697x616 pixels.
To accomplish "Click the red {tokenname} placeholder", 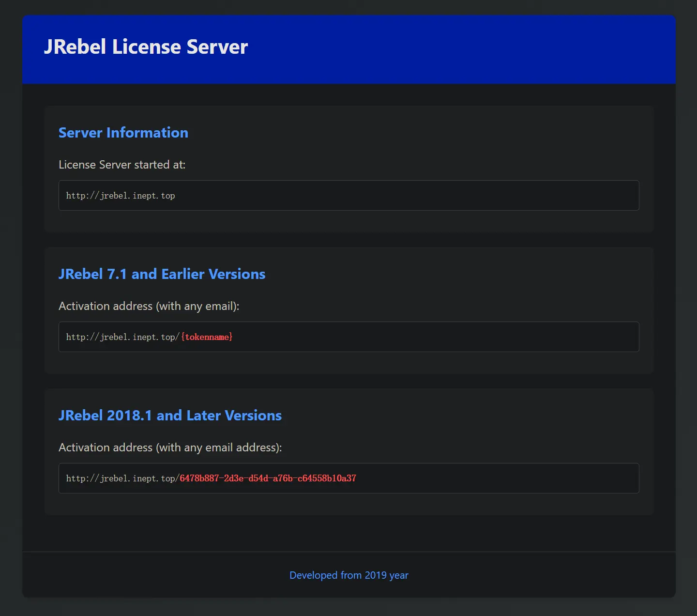I will [207, 337].
